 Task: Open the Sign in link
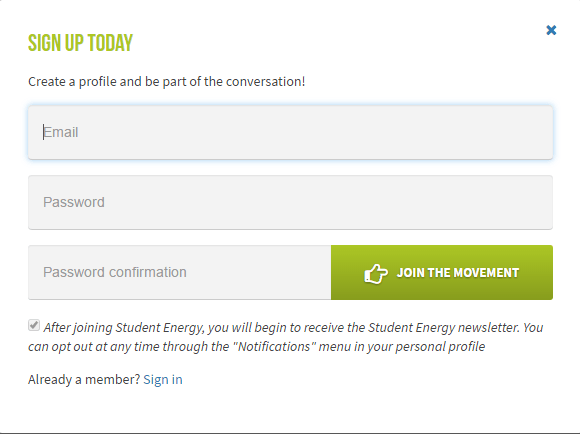point(163,380)
